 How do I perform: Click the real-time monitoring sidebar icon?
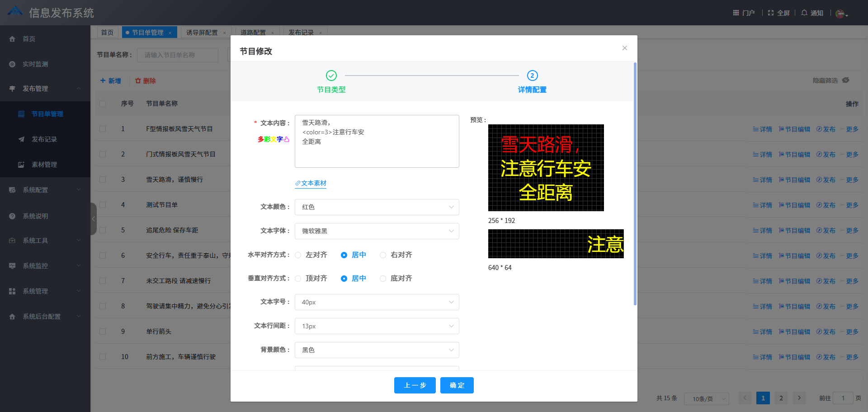click(12, 64)
